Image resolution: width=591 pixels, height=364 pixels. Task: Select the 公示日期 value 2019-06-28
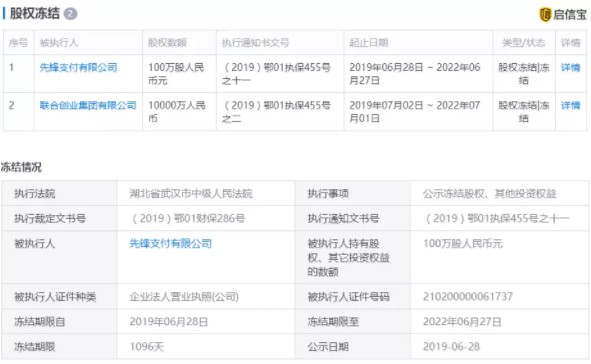click(x=452, y=347)
